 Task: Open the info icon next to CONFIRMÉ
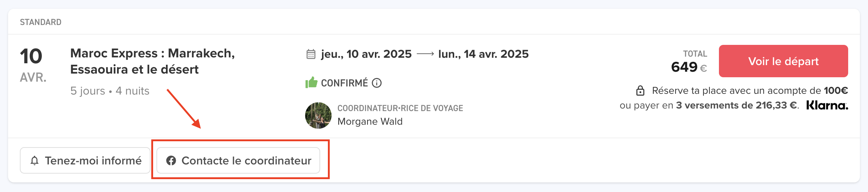(377, 83)
